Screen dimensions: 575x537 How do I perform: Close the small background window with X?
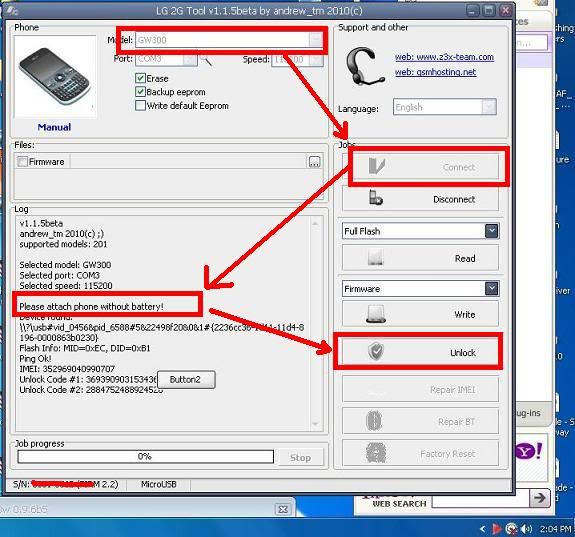coord(283,509)
